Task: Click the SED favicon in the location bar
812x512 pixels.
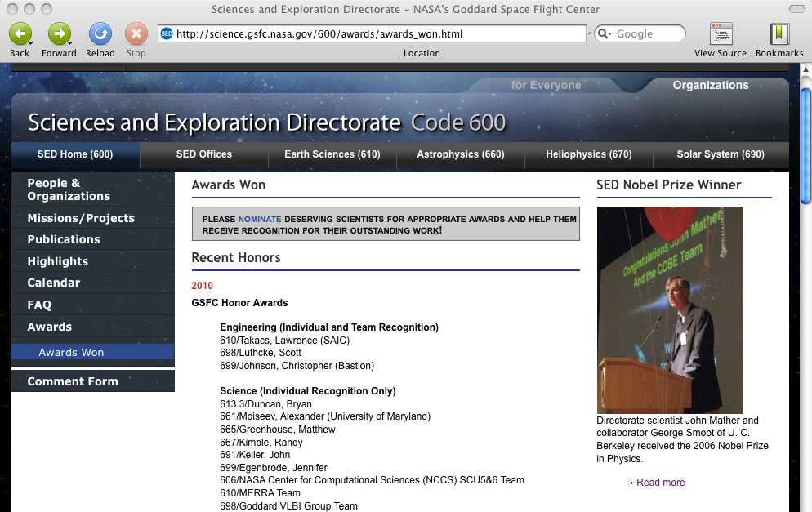Action: coord(167,33)
